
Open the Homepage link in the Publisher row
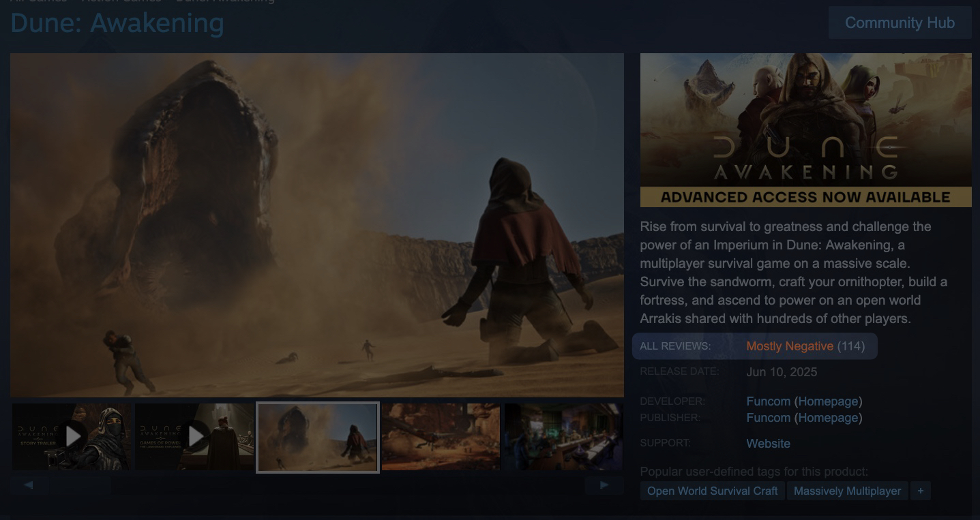[x=828, y=418]
